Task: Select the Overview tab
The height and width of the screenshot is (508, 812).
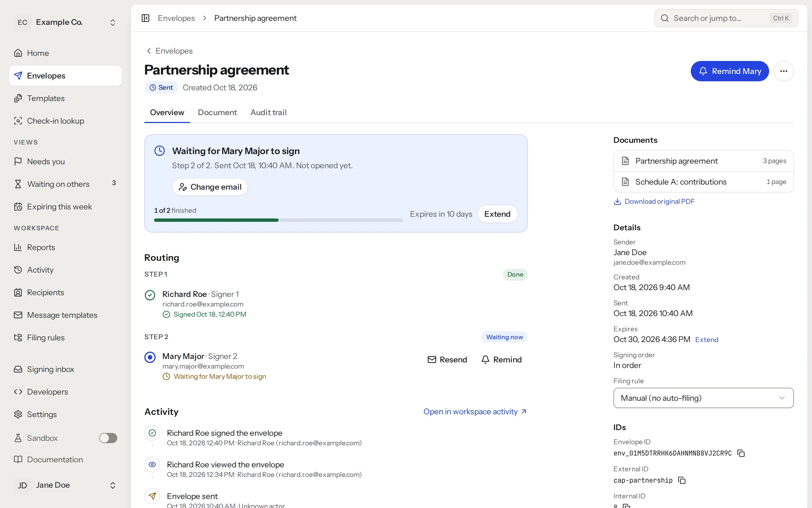Action: pyautogui.click(x=167, y=112)
